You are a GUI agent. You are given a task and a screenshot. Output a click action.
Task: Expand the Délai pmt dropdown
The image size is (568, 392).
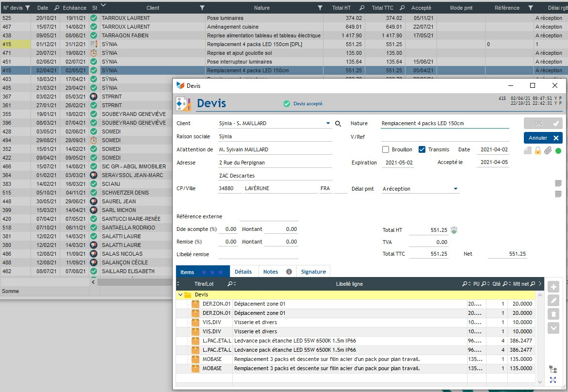coord(455,189)
